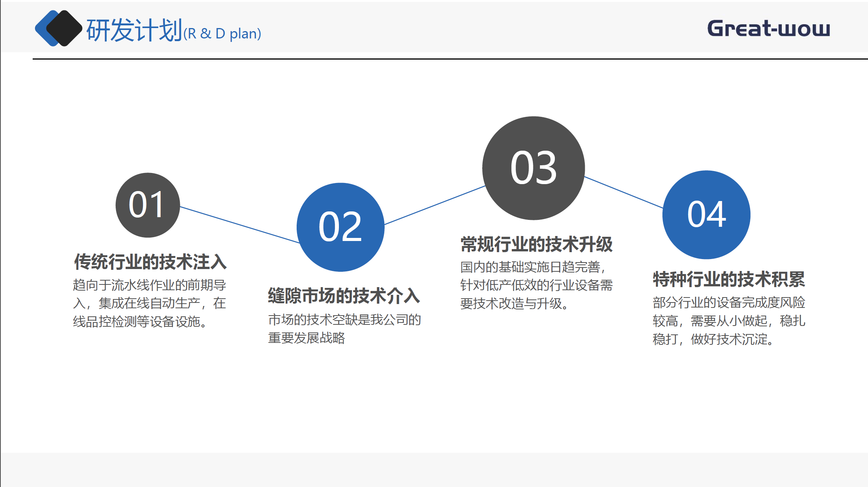This screenshot has height=487, width=868.
Task: Select heading 传统行业的技术注入
Action: (x=150, y=262)
